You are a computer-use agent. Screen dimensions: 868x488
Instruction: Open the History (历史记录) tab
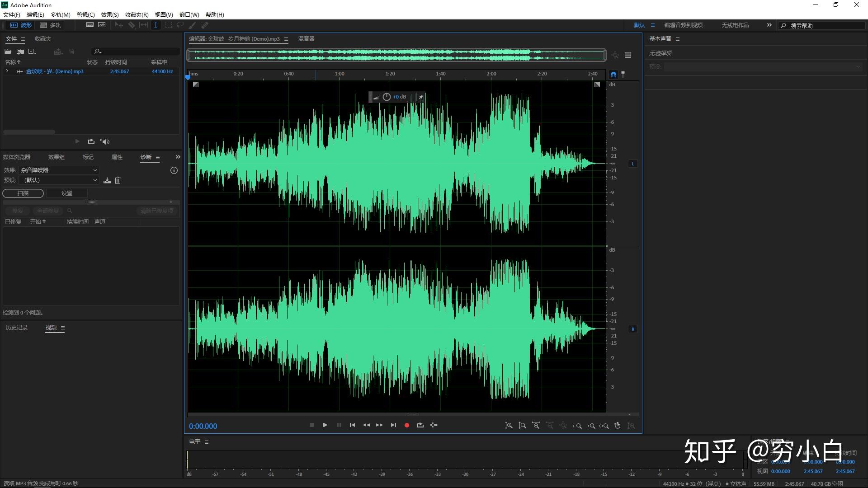(17, 328)
